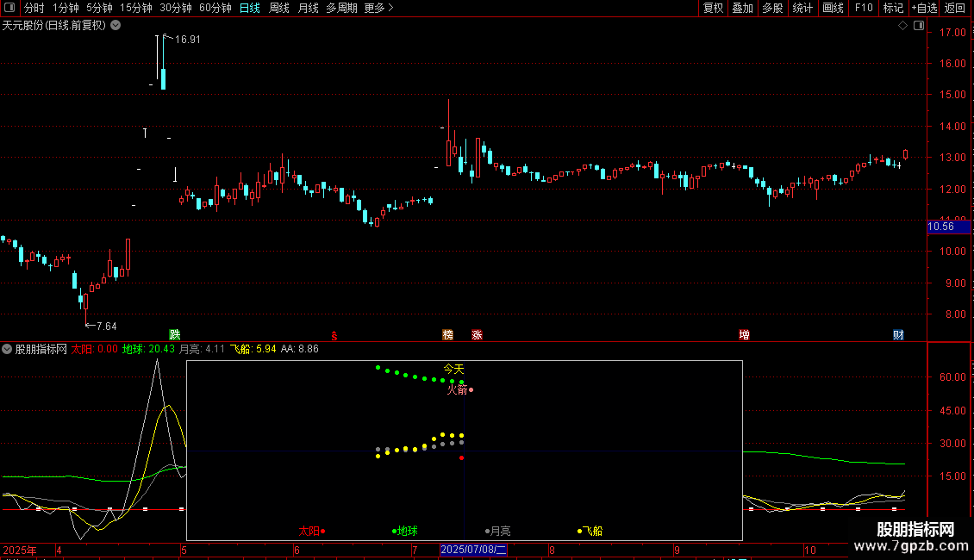Viewport: 974px width, 560px height.
Task: Click the blue 财 event marker
Action: (898, 334)
